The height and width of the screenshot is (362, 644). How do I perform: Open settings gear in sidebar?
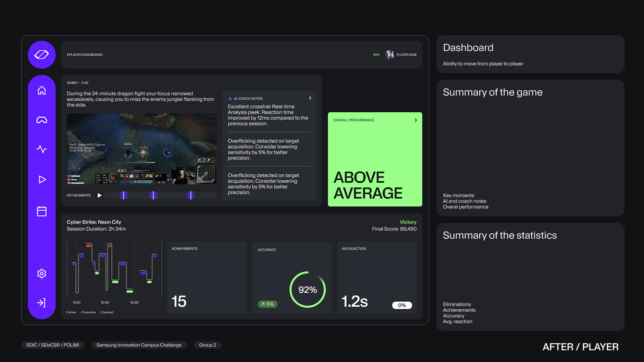(x=42, y=274)
